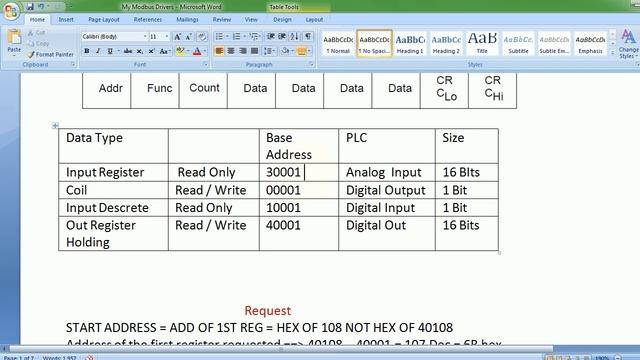Click the Line Spacing icon
This screenshot has height=360, width=640.
268,51
